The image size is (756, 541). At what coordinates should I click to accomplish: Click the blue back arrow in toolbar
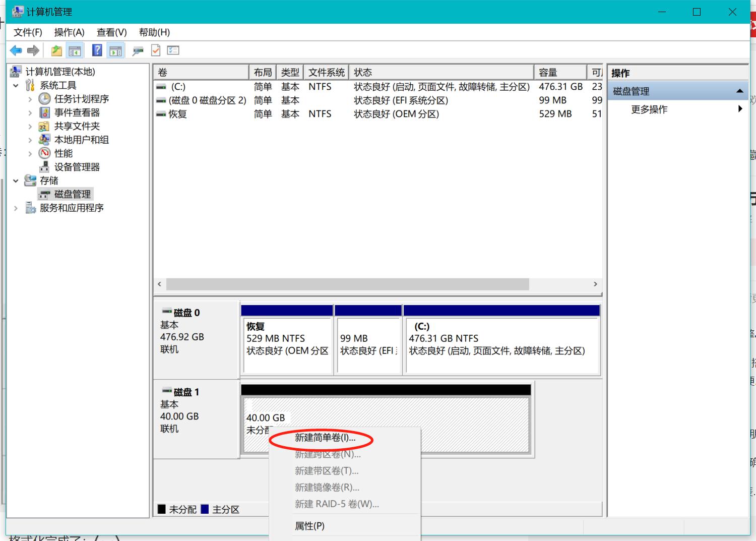[x=16, y=50]
